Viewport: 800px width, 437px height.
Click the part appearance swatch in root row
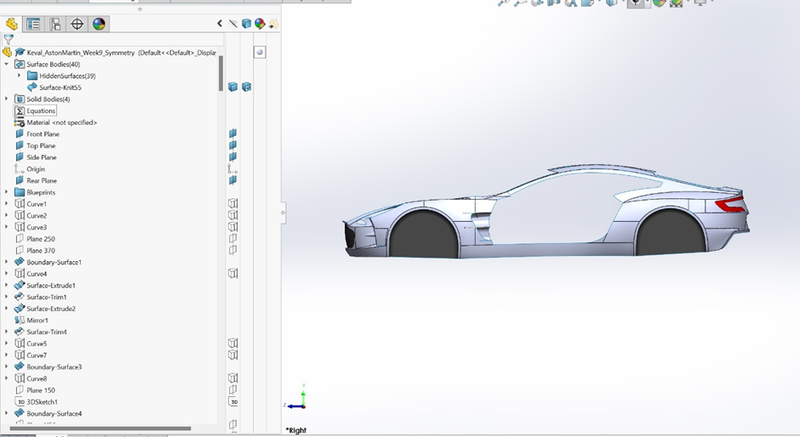point(260,52)
